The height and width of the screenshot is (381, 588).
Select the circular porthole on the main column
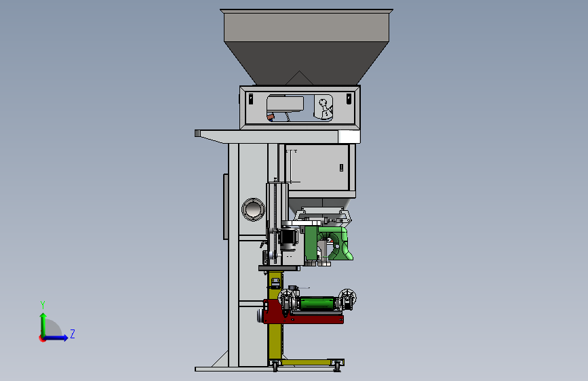click(253, 209)
